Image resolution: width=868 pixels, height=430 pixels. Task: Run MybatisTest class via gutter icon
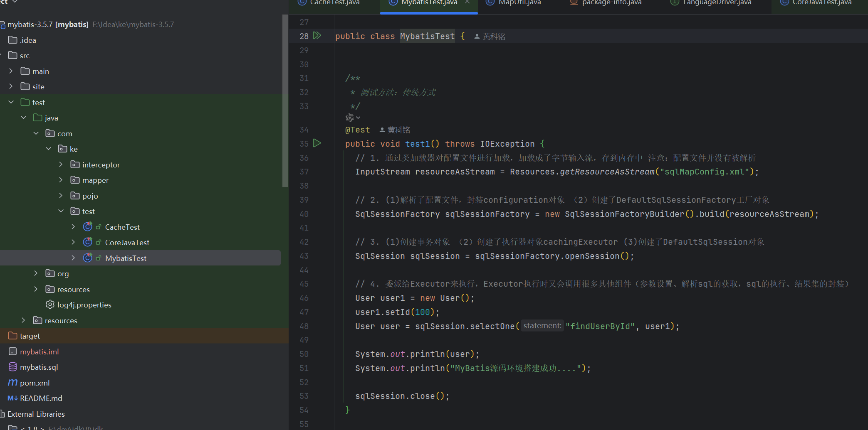(x=317, y=36)
